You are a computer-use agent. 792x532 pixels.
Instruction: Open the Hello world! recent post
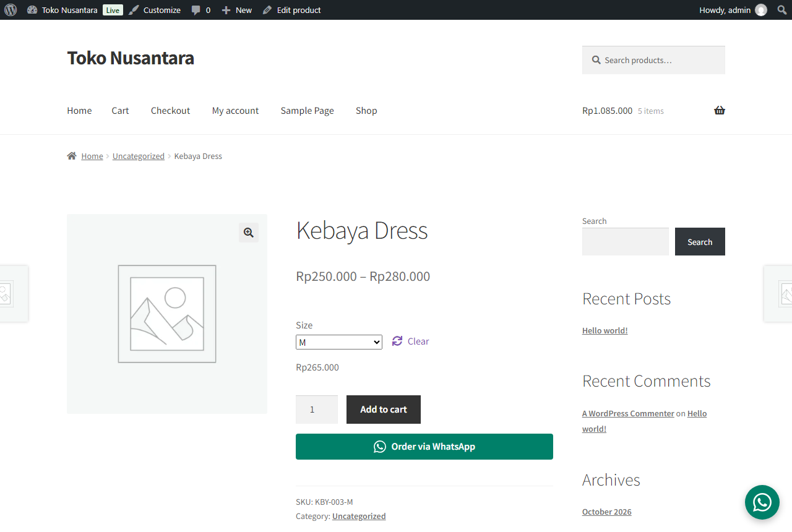605,331
